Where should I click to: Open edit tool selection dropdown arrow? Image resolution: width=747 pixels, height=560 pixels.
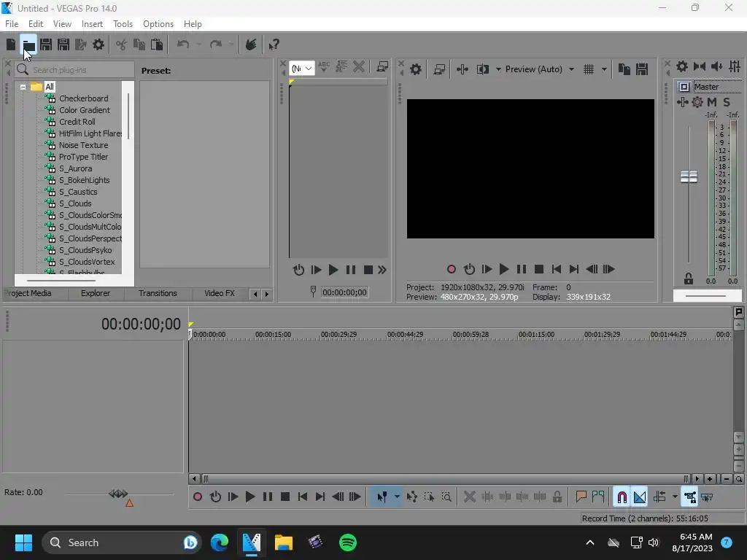tap(397, 497)
